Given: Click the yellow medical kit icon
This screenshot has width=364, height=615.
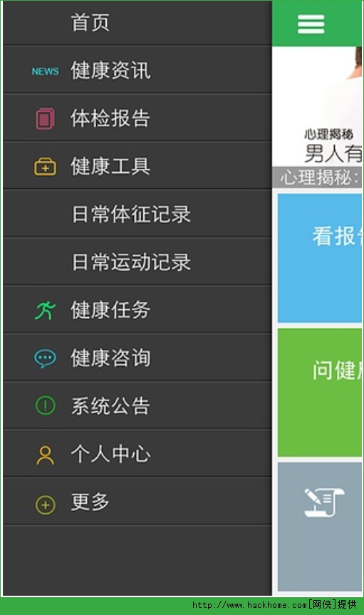Looking at the screenshot, I should [46, 167].
